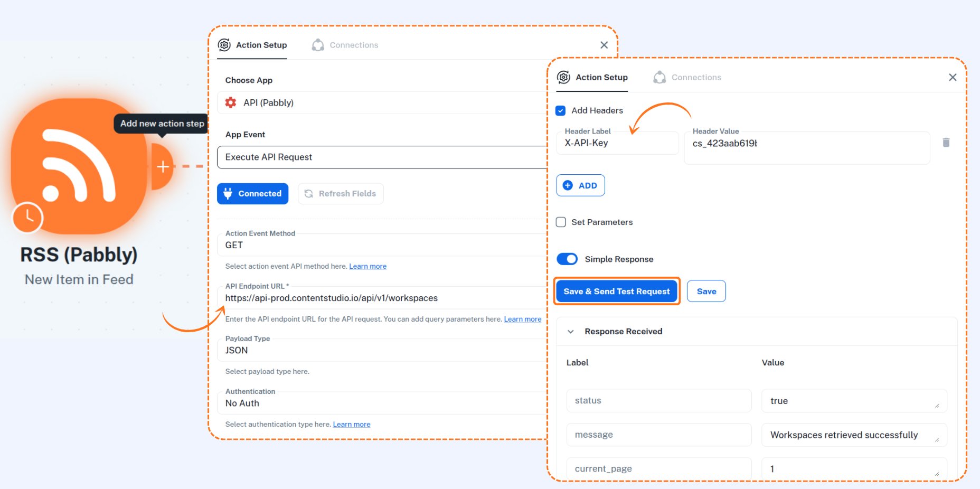Open the Learn more link under API Endpoint URL
980x489 pixels.
click(522, 319)
